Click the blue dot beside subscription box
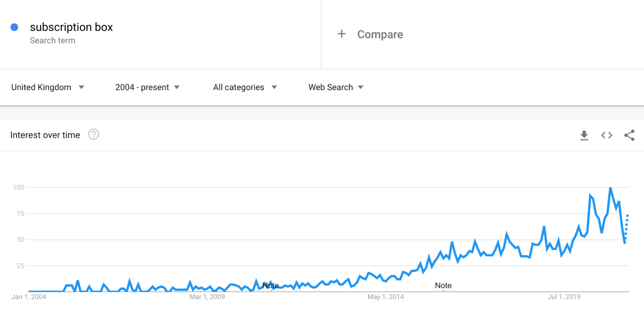 click(x=14, y=27)
